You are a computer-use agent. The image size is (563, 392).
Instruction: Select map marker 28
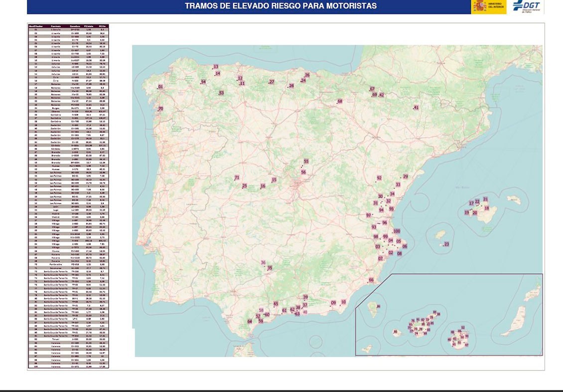tap(291, 86)
